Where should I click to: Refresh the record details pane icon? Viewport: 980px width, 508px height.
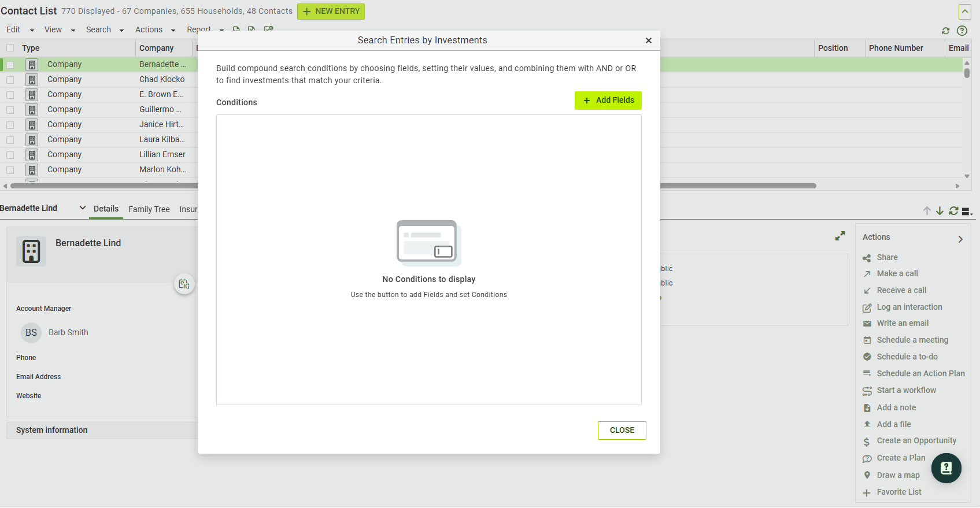click(953, 211)
